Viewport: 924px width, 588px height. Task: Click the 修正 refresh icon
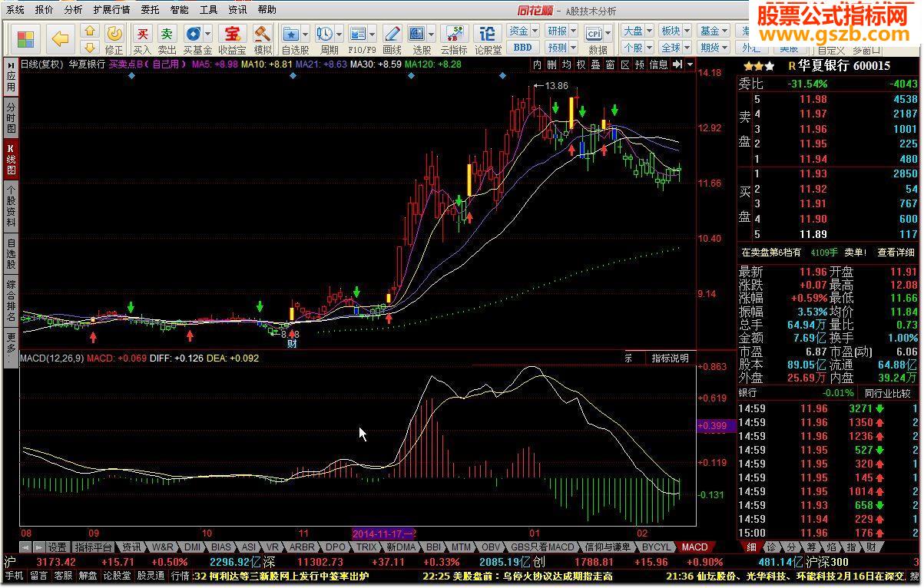coord(114,33)
